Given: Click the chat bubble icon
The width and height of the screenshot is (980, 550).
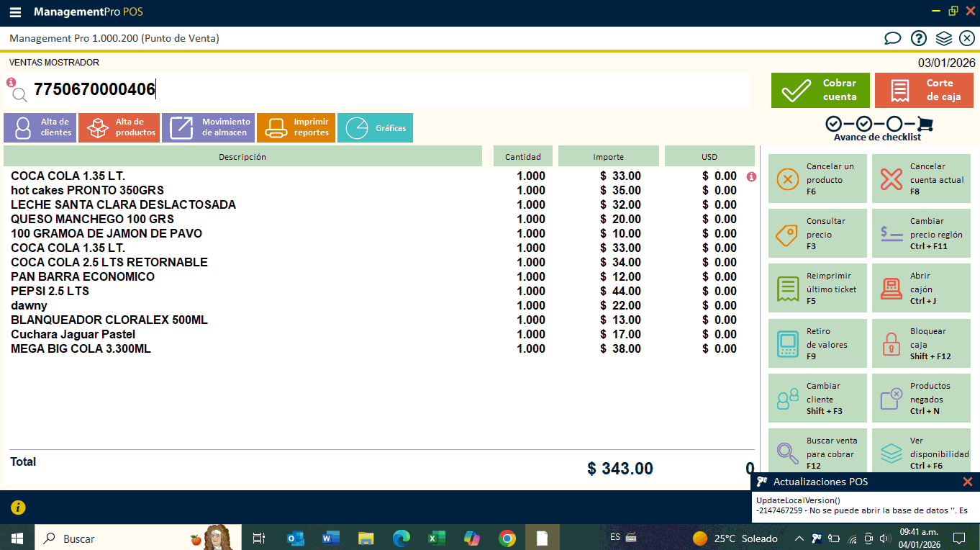Looking at the screenshot, I should [892, 38].
